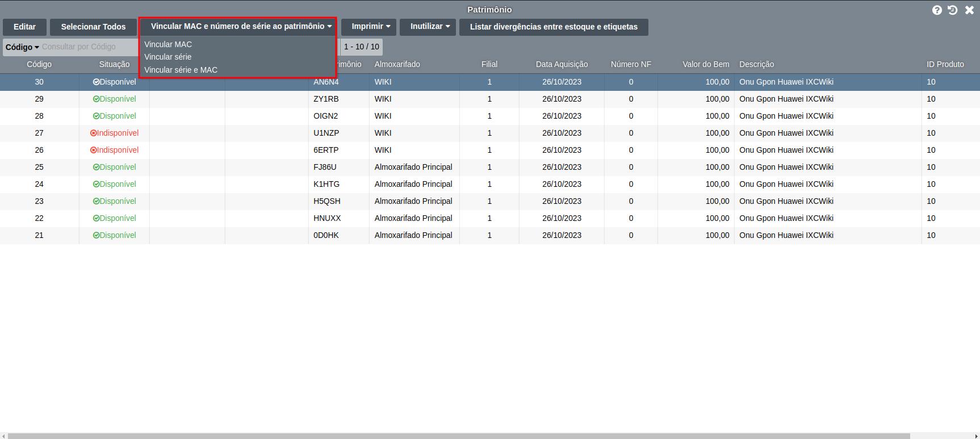Click the 1 - 10 / 10 pagination indicator
Screen dimensions: 980x439
(x=361, y=47)
